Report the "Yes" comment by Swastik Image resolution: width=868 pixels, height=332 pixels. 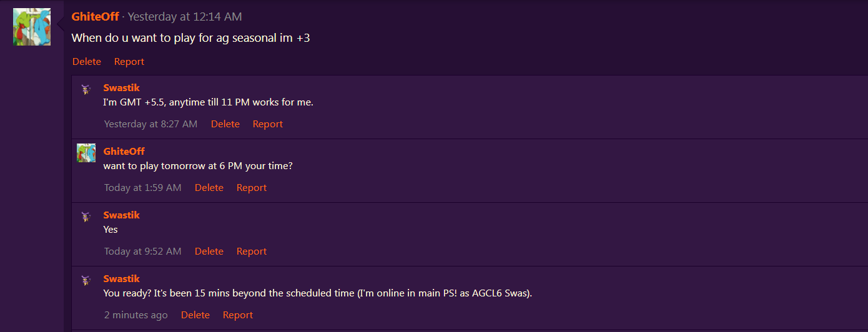coord(252,251)
